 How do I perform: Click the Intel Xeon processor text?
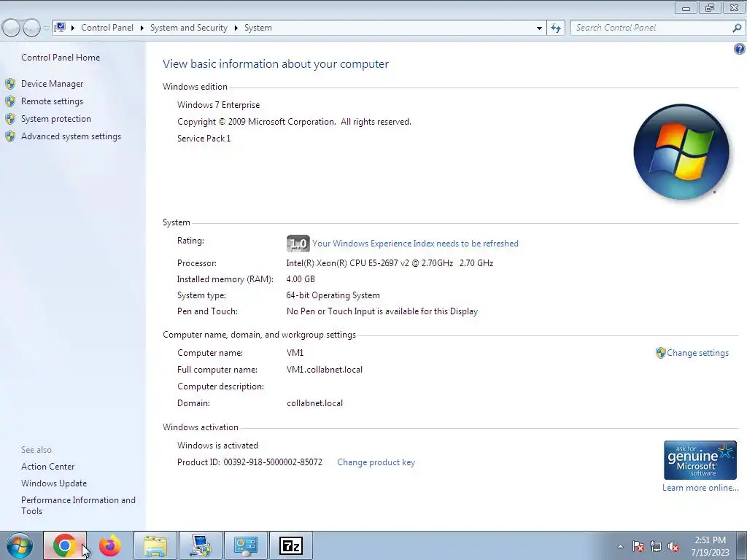(390, 263)
